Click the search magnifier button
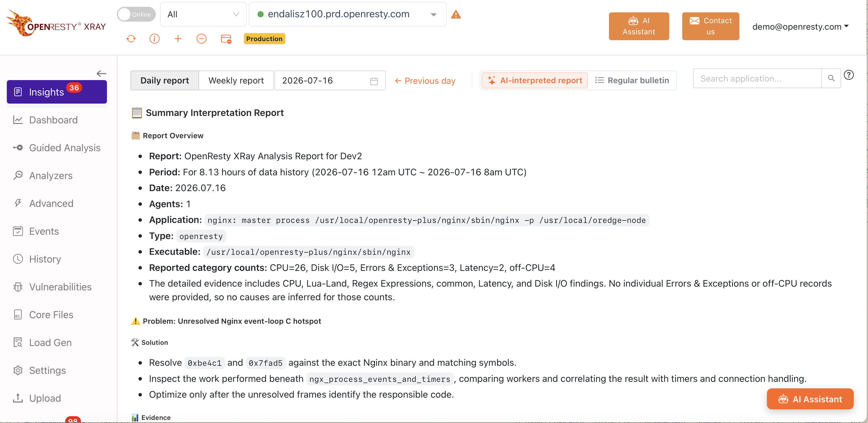 coord(831,79)
